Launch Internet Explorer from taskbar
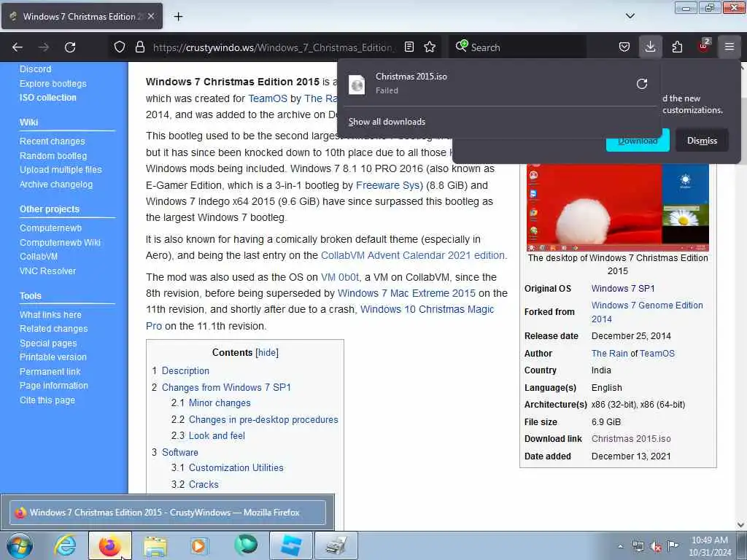Viewport: 747px width, 560px height. tap(65, 546)
